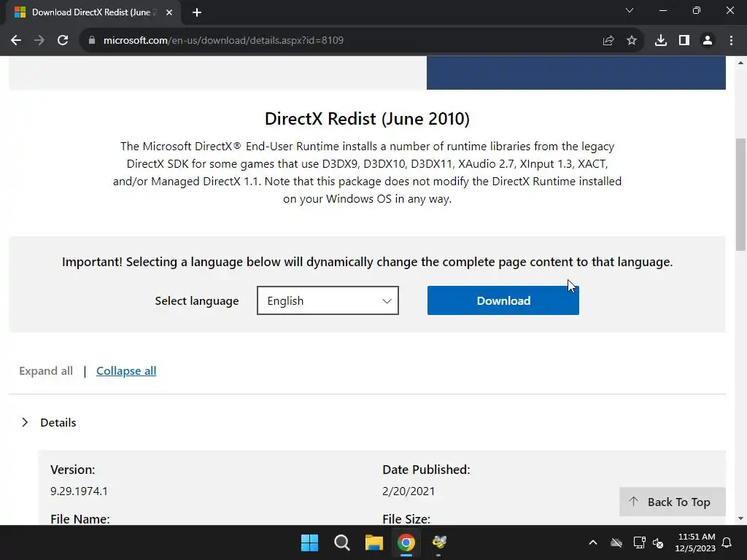Close the Download DirectX Redist tab

click(x=169, y=12)
